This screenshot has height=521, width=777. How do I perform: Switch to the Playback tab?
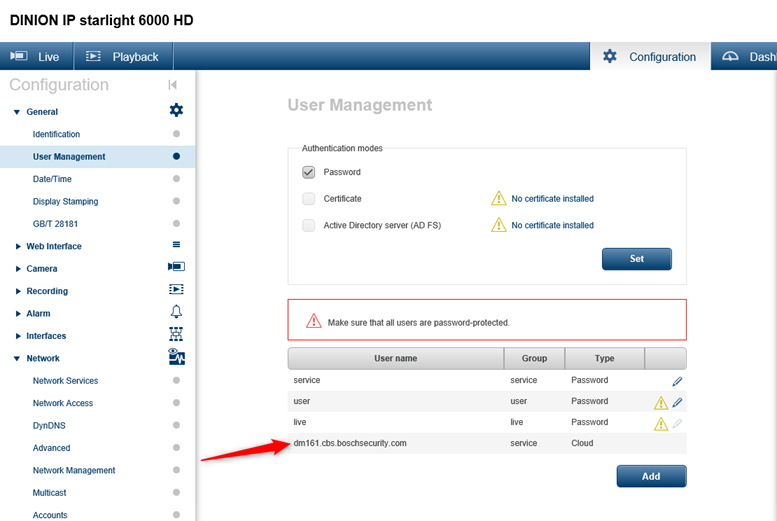click(123, 56)
